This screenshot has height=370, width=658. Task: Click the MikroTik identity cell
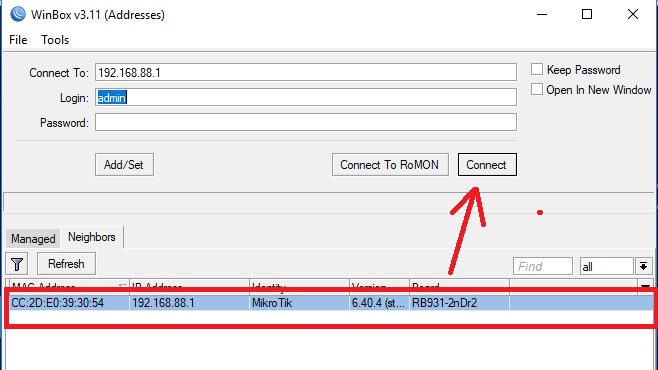(x=300, y=303)
